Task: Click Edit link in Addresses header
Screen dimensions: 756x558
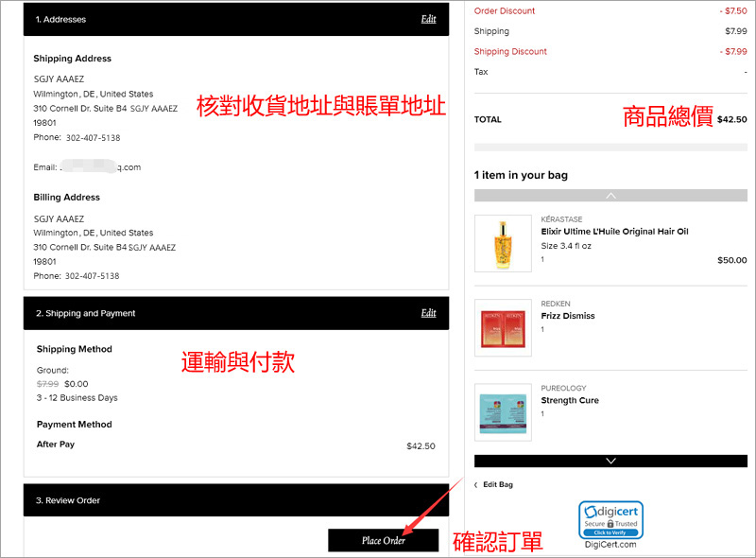Action: point(428,19)
